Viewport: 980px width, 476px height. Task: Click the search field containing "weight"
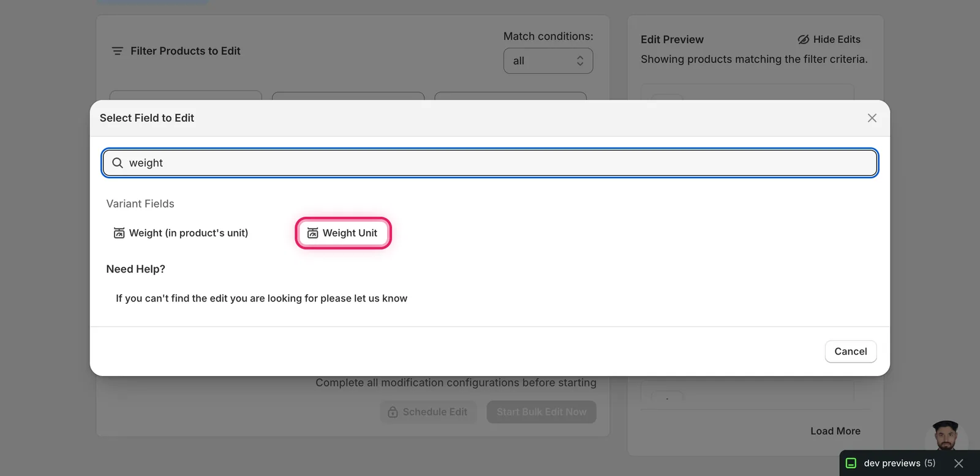[x=490, y=163]
